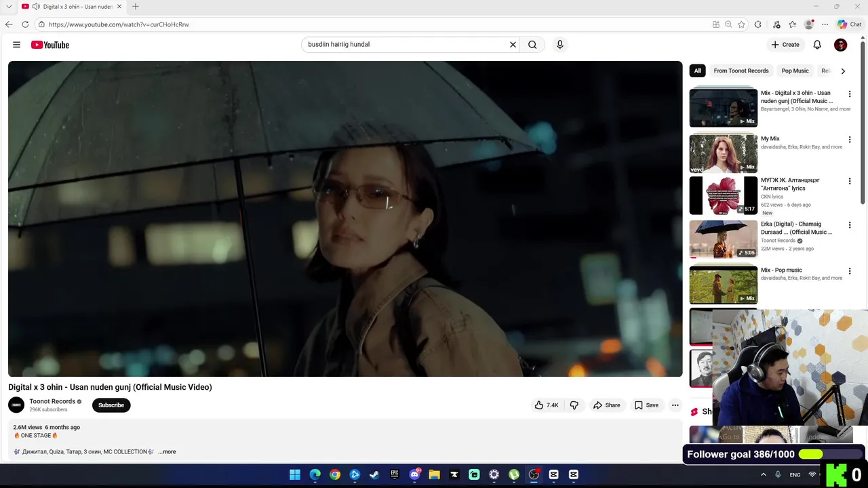The width and height of the screenshot is (868, 488).
Task: Open options for МУГЖ Ж. Алтанцэцэг Антигона lyrics
Action: point(850,182)
